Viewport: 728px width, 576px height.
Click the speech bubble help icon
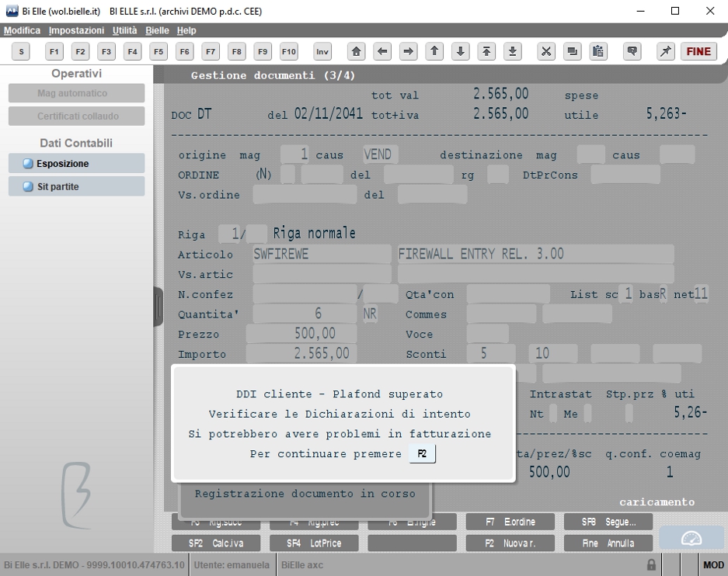pyautogui.click(x=632, y=51)
